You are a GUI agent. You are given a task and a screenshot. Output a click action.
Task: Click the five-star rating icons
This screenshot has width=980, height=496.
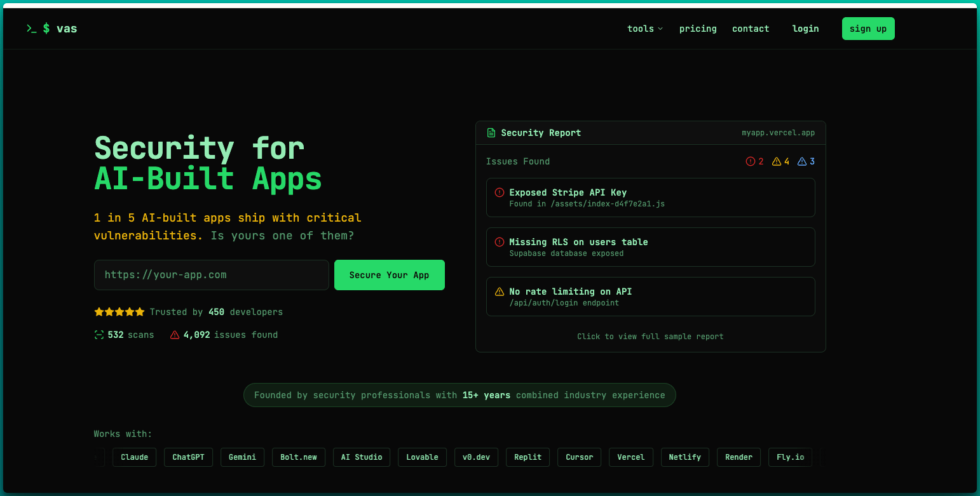pyautogui.click(x=119, y=312)
